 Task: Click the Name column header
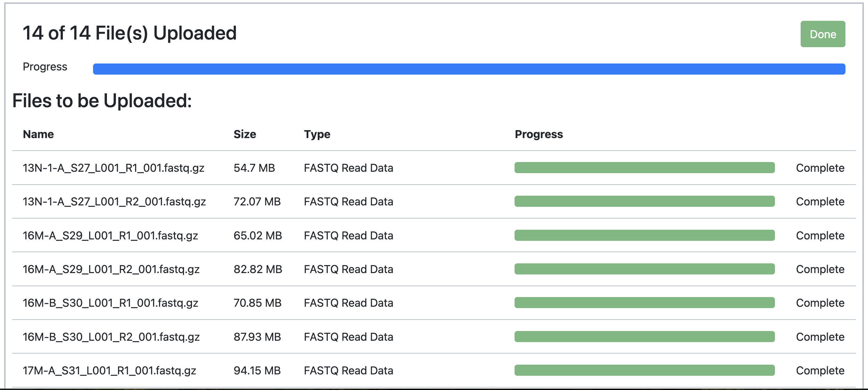tap(38, 134)
